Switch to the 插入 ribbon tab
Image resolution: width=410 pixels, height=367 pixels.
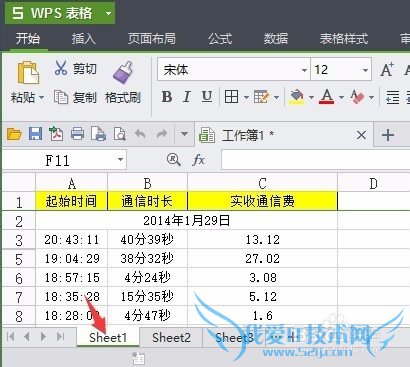[x=83, y=39]
